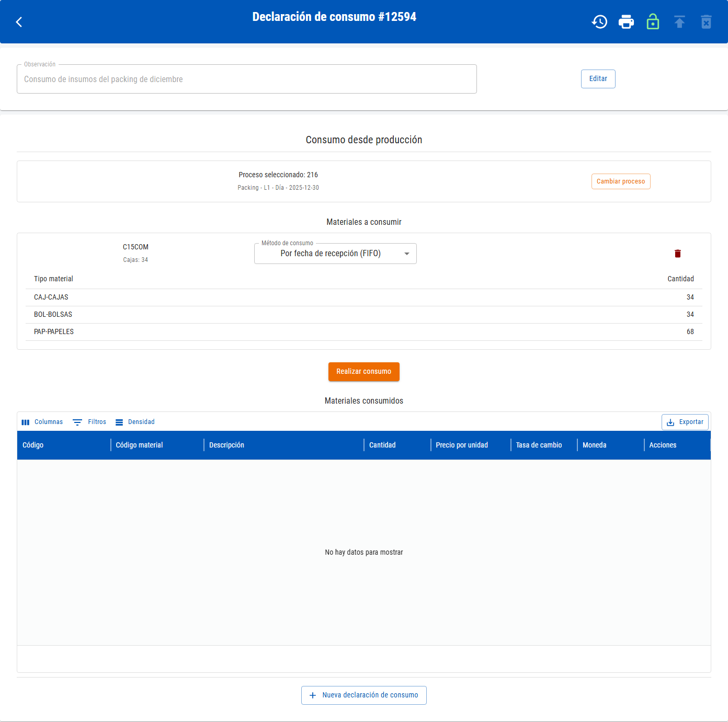Click Proceso seleccionado: 216 text
Image resolution: width=728 pixels, height=722 pixels.
coord(278,175)
